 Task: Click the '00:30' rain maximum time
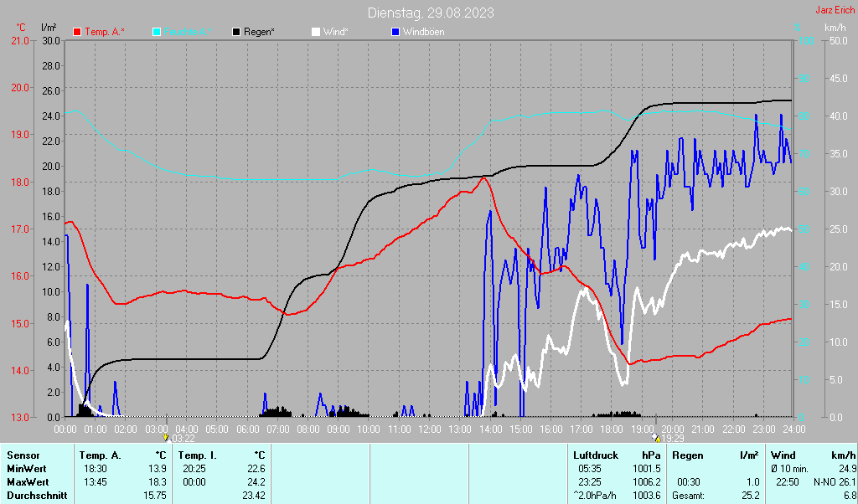tap(689, 482)
